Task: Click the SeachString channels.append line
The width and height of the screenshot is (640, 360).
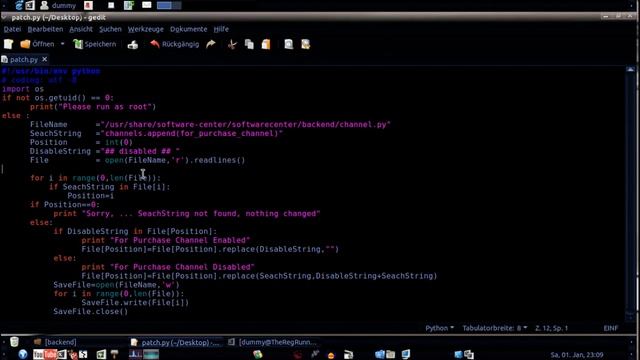Action: [x=156, y=133]
